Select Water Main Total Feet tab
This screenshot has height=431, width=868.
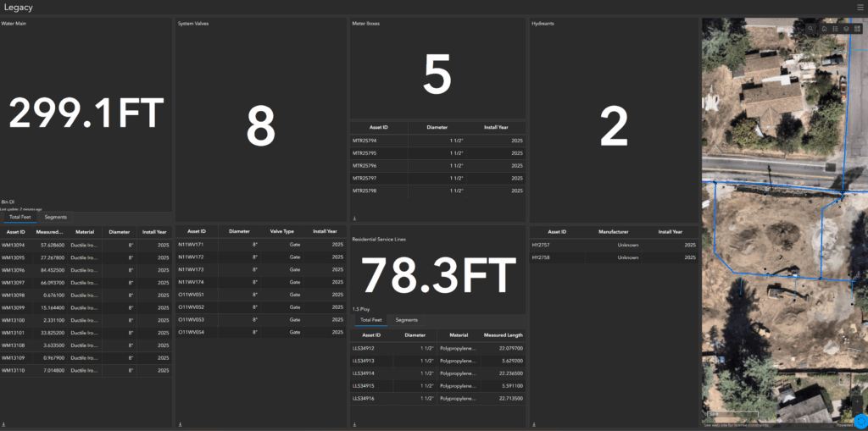tap(19, 217)
